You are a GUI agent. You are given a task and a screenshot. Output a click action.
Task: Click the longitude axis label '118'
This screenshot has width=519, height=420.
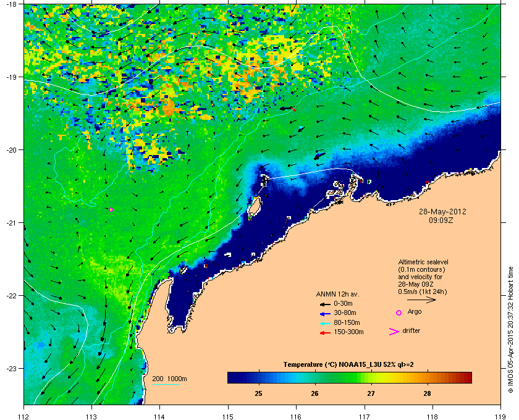tap(432, 416)
